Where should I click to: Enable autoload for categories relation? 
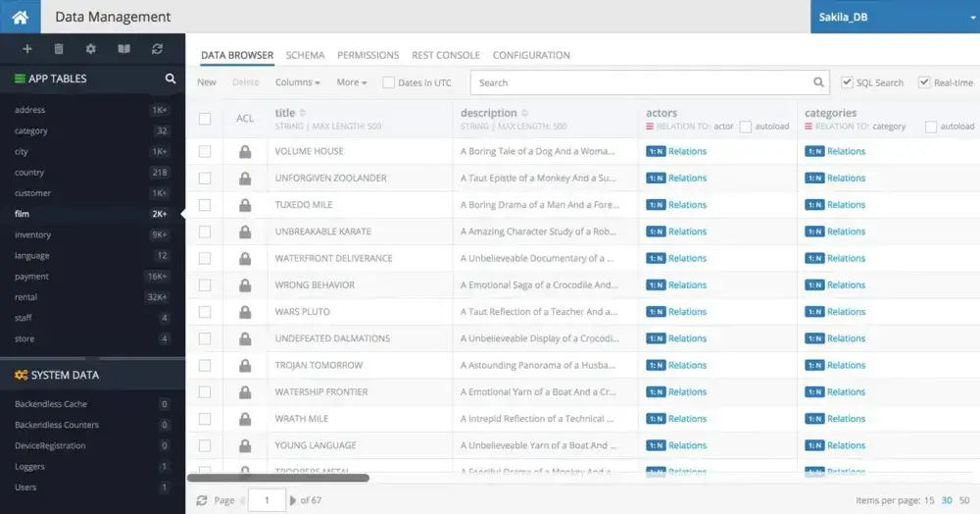click(x=931, y=127)
